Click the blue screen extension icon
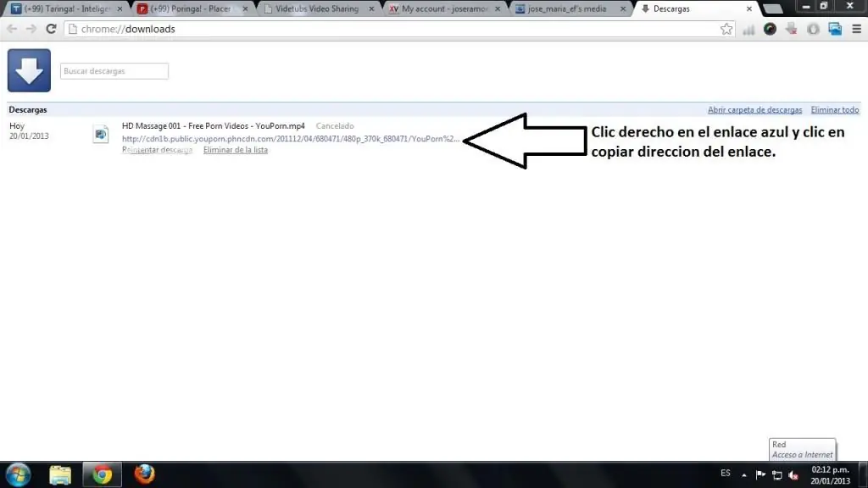The width and height of the screenshot is (868, 488). click(x=835, y=29)
